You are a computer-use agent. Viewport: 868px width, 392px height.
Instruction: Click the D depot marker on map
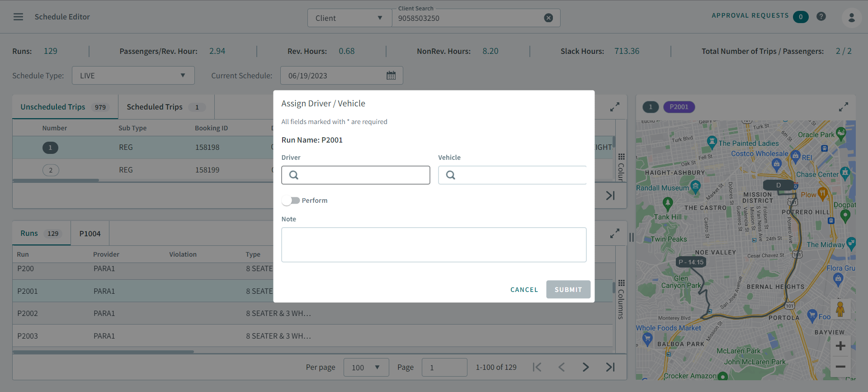click(x=778, y=185)
